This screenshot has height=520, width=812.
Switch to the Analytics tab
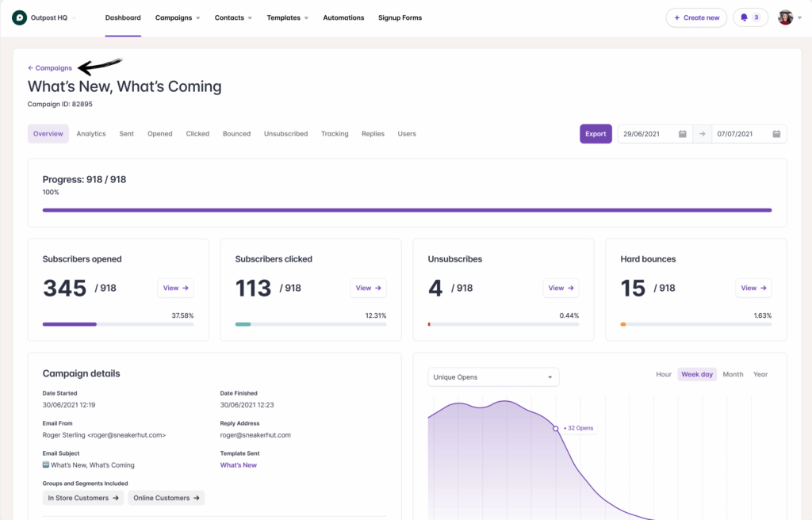(x=90, y=133)
